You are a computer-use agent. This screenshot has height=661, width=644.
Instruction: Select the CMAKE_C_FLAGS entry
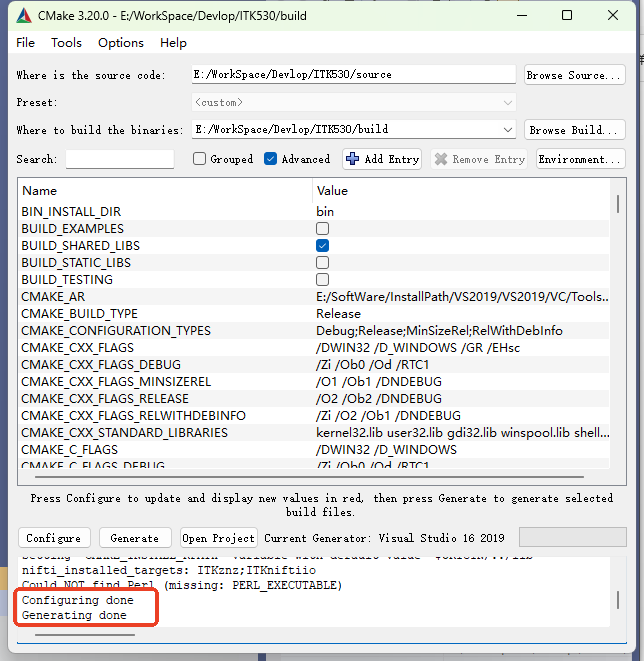point(70,449)
